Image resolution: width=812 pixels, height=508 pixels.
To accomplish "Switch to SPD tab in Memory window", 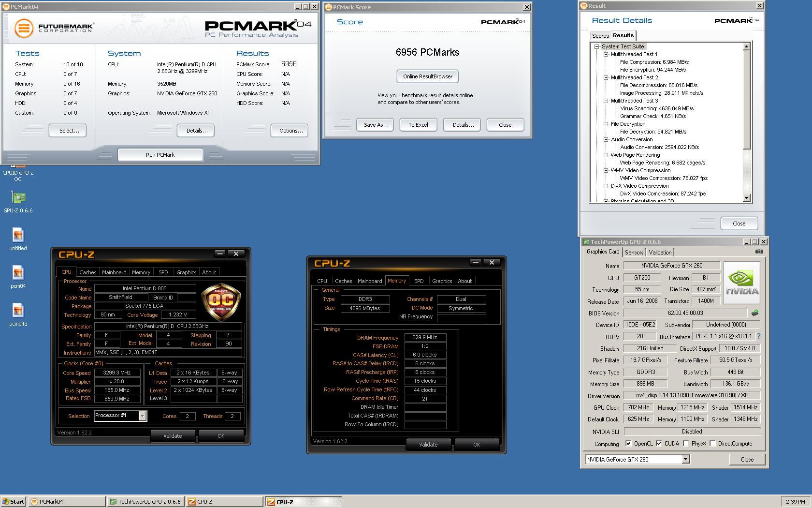I will (x=419, y=281).
